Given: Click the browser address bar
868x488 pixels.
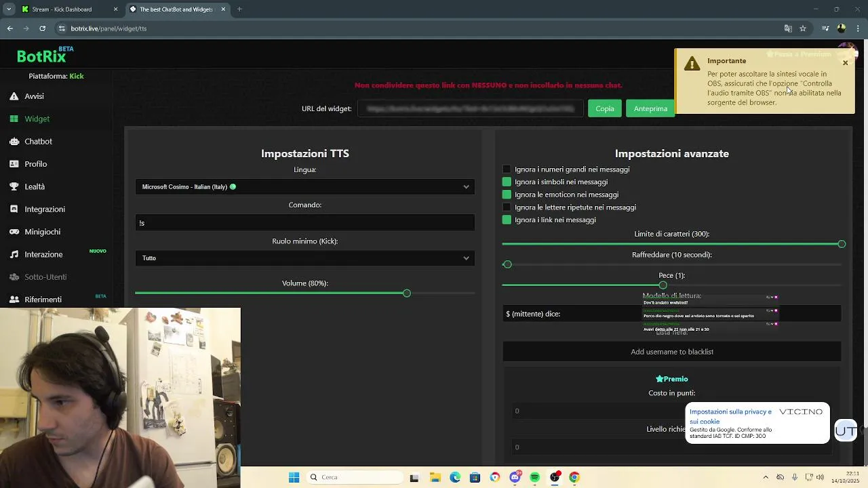Looking at the screenshot, I should [x=420, y=28].
